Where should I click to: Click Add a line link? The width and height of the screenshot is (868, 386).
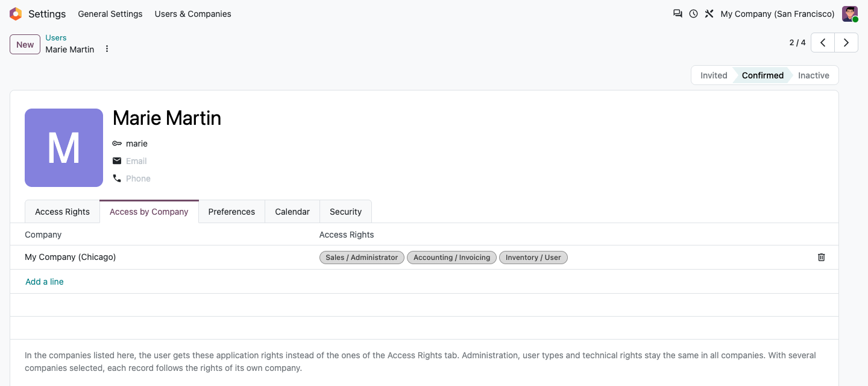point(45,282)
